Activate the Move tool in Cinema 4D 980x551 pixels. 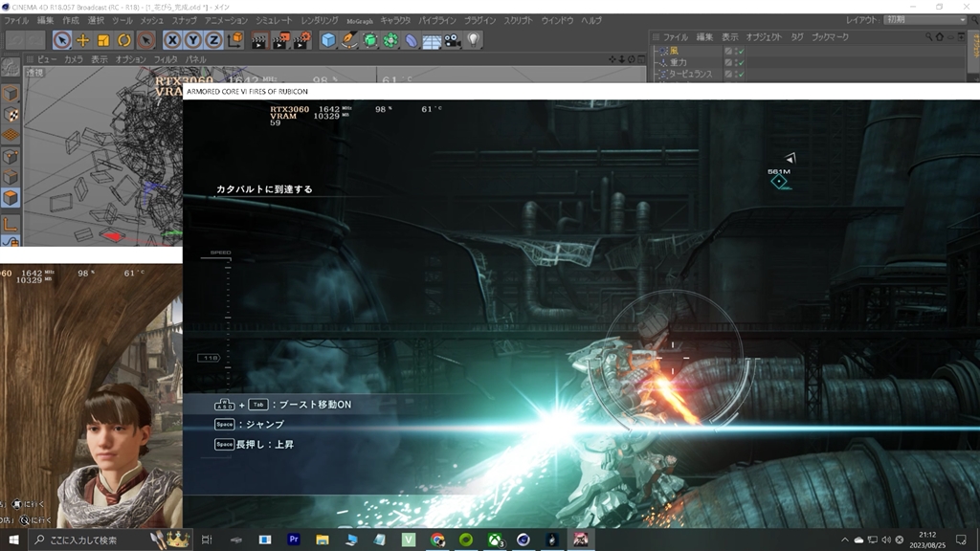point(82,40)
